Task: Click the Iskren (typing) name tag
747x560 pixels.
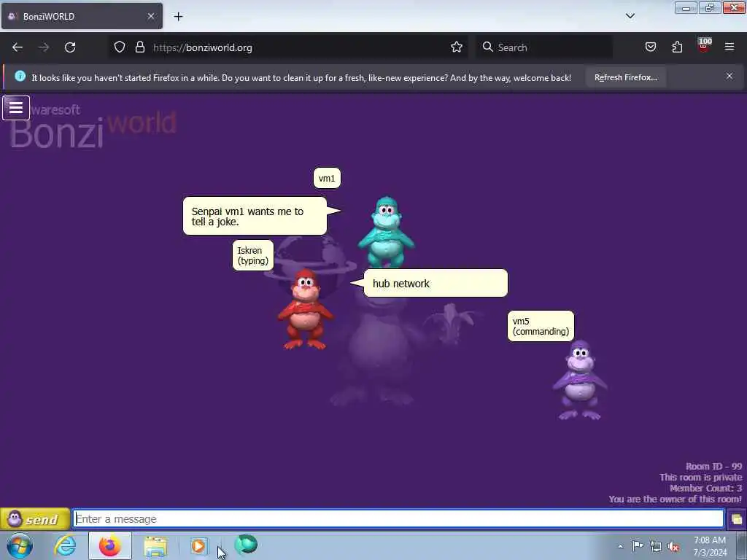Action: [x=253, y=255]
